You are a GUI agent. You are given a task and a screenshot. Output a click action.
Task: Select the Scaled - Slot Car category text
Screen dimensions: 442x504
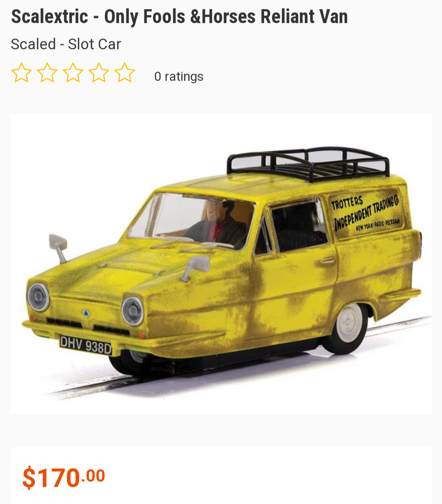point(66,44)
